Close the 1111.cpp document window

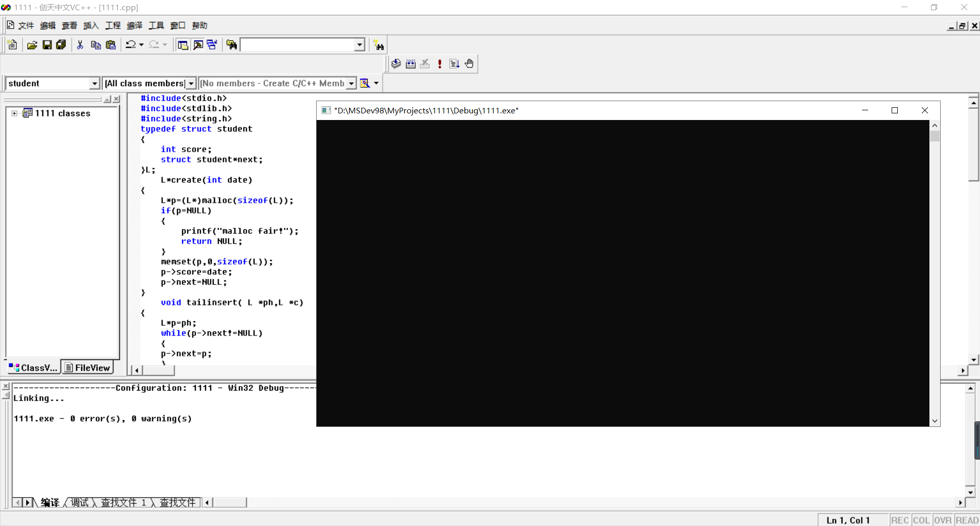974,26
